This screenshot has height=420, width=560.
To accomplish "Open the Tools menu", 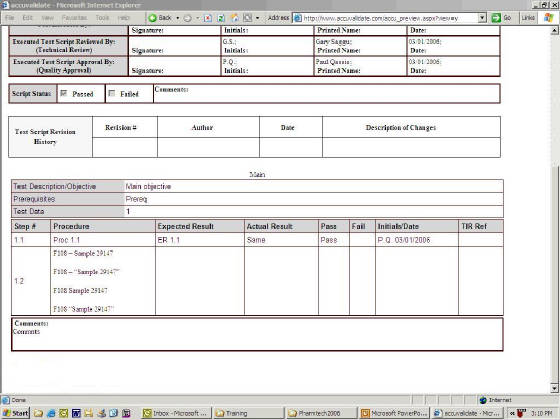I will click(102, 18).
